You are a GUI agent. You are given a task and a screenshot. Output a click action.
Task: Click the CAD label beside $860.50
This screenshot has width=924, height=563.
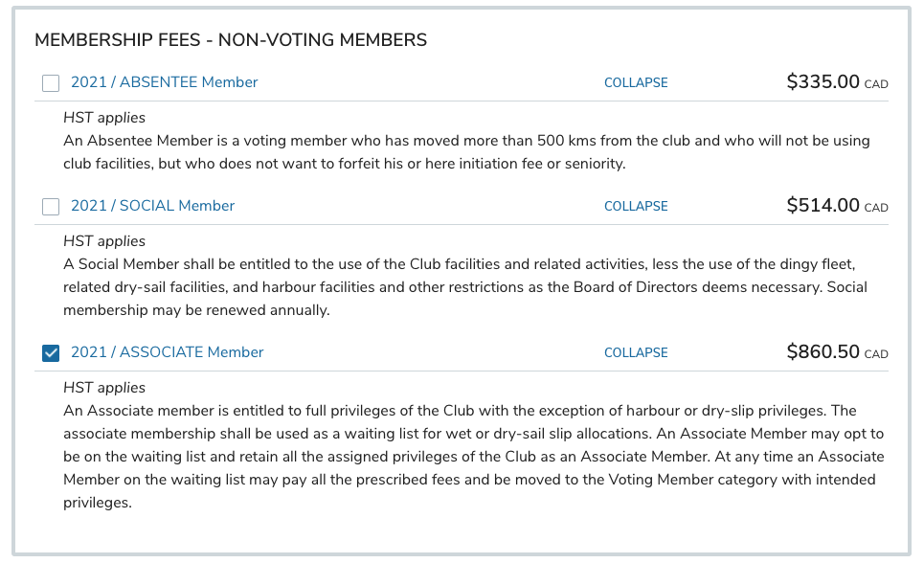[x=876, y=355]
